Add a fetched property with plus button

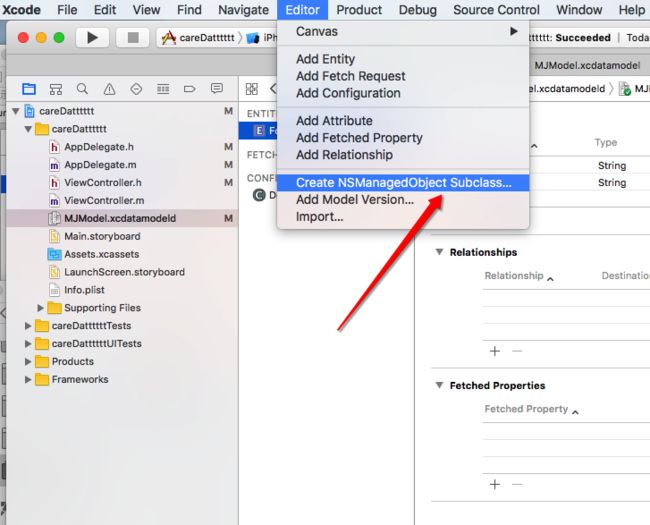495,484
